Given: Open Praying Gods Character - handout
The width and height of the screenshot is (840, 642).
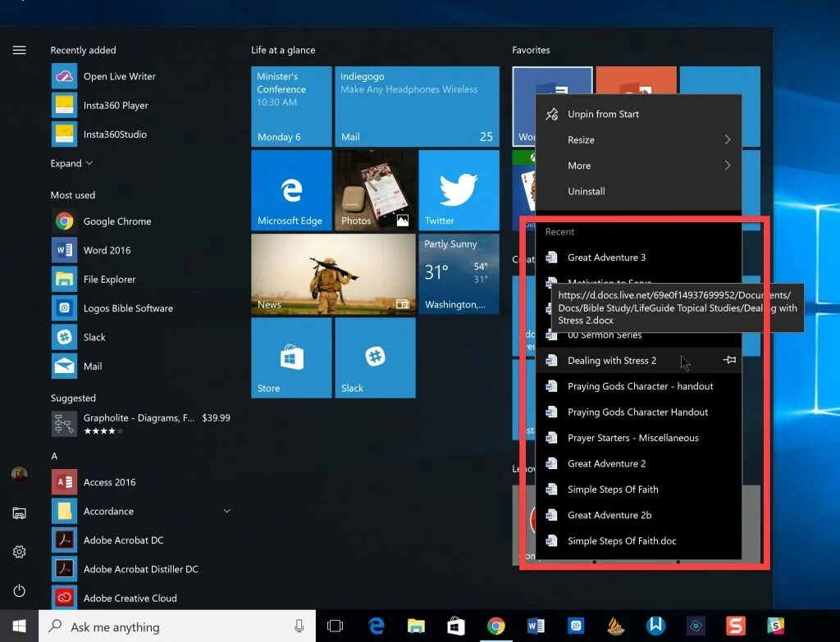Looking at the screenshot, I should (x=638, y=386).
